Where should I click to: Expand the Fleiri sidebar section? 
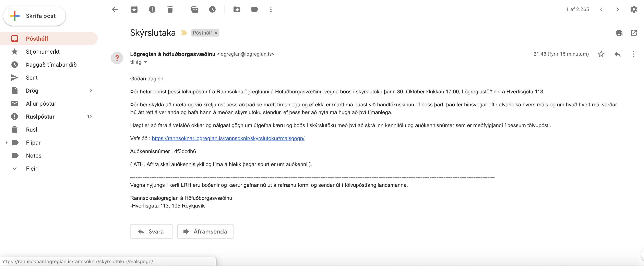(x=14, y=169)
